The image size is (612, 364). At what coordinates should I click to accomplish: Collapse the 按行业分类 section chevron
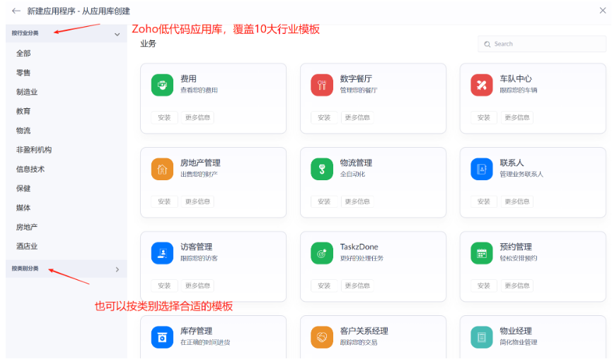(x=117, y=35)
